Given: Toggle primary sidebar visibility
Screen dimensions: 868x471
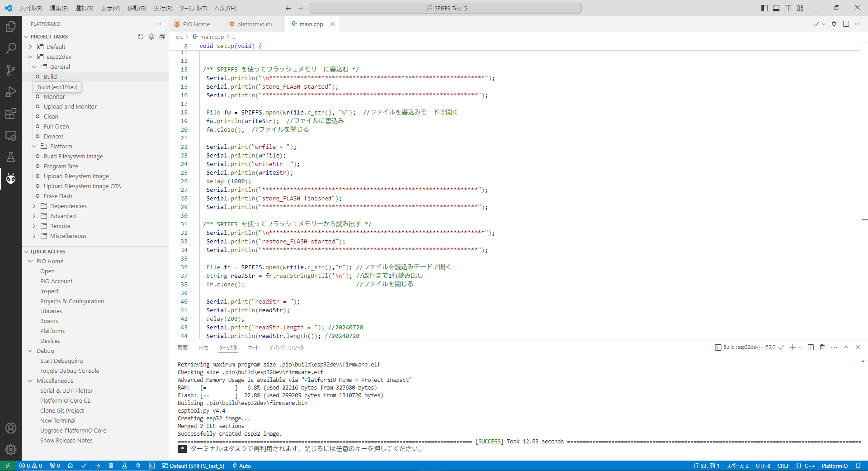Looking at the screenshot, I should coord(764,8).
